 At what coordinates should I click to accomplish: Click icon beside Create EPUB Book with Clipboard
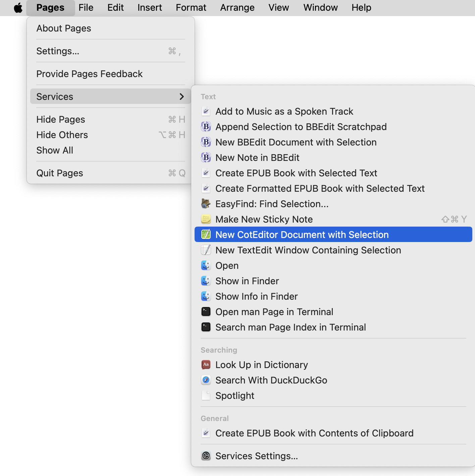[x=206, y=433]
